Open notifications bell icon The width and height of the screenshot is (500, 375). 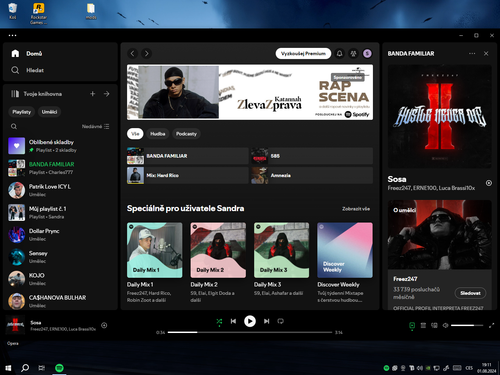click(340, 54)
